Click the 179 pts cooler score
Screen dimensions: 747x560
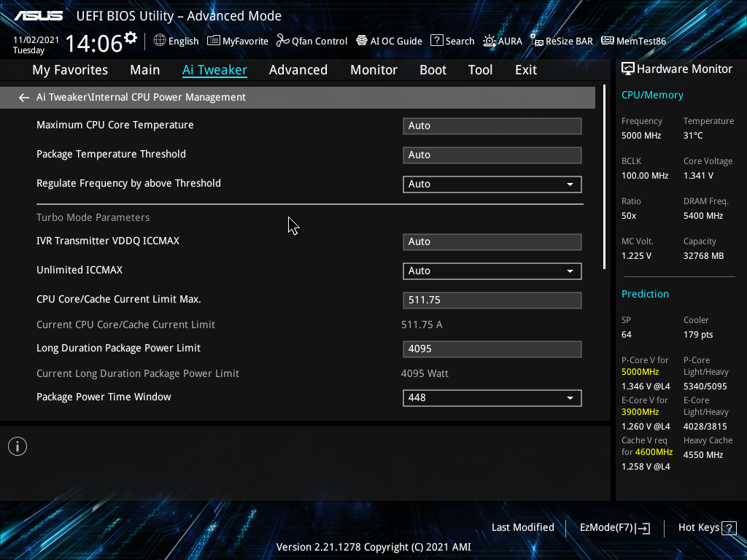click(x=698, y=335)
